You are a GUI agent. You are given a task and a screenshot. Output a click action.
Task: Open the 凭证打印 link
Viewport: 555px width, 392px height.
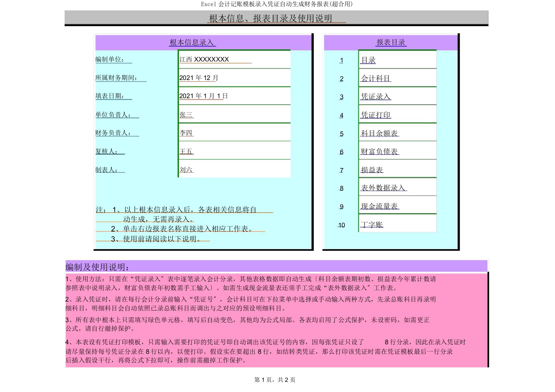pyautogui.click(x=375, y=115)
